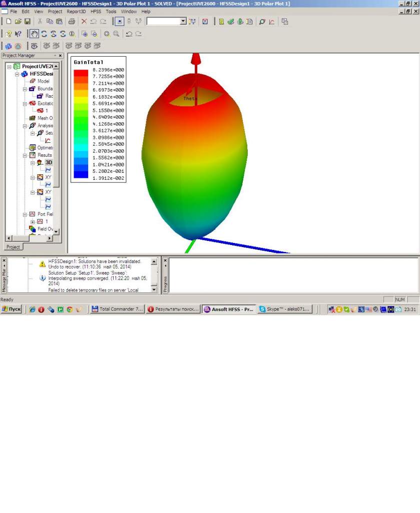Click the Validate green checkmark icon
Image resolution: width=420 pixels, height=513 pixels.
(231, 22)
